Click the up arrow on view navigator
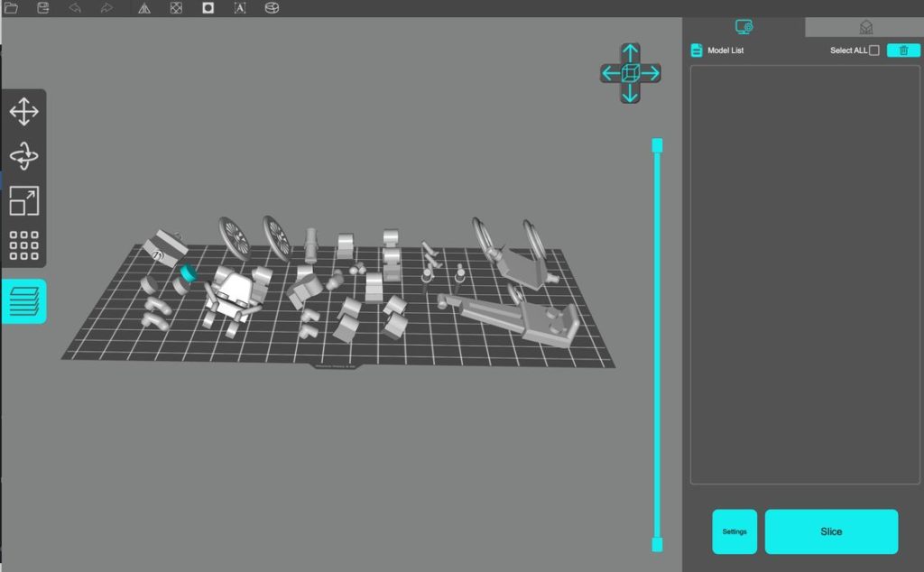Screen dimensions: 924x572 tap(630, 51)
